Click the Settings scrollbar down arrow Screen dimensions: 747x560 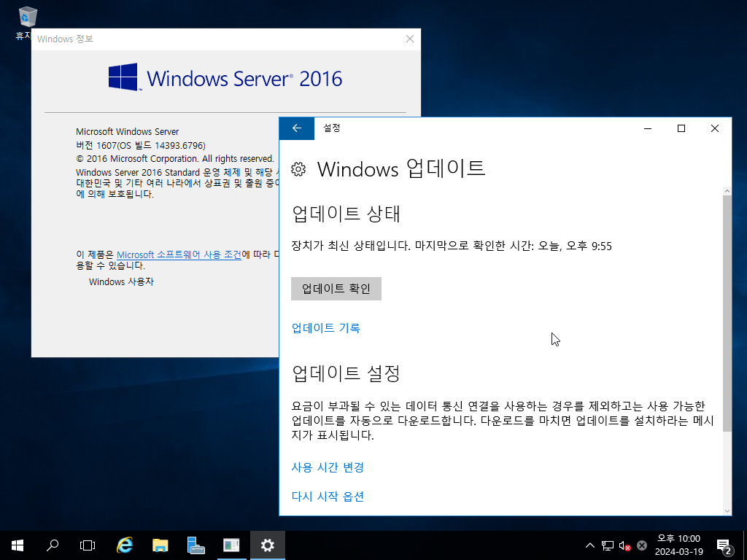click(x=727, y=511)
